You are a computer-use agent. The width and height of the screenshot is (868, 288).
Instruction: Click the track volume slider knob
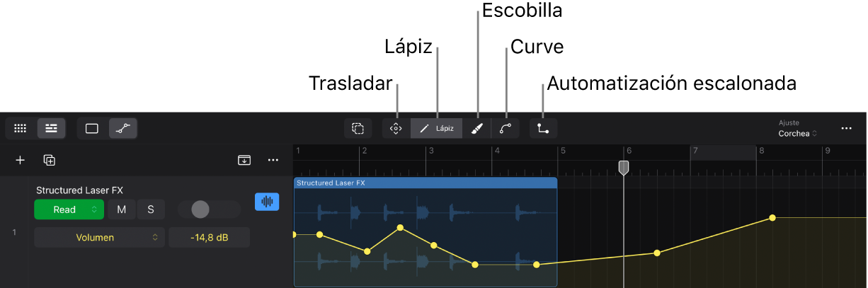200,209
